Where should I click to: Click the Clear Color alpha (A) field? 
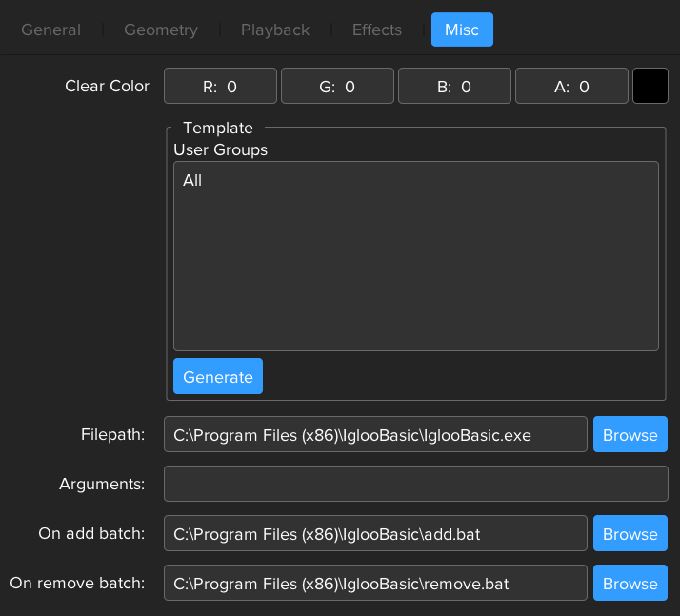tap(571, 86)
